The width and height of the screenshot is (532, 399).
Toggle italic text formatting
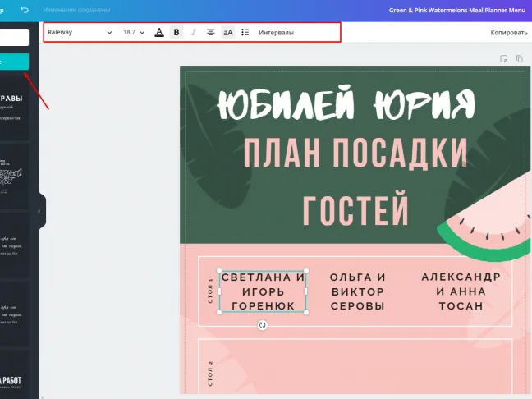pos(194,32)
